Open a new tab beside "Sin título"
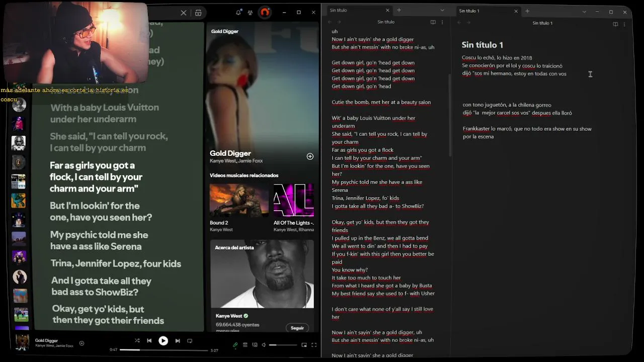Viewport: 644px width, 362px height. 399,10
